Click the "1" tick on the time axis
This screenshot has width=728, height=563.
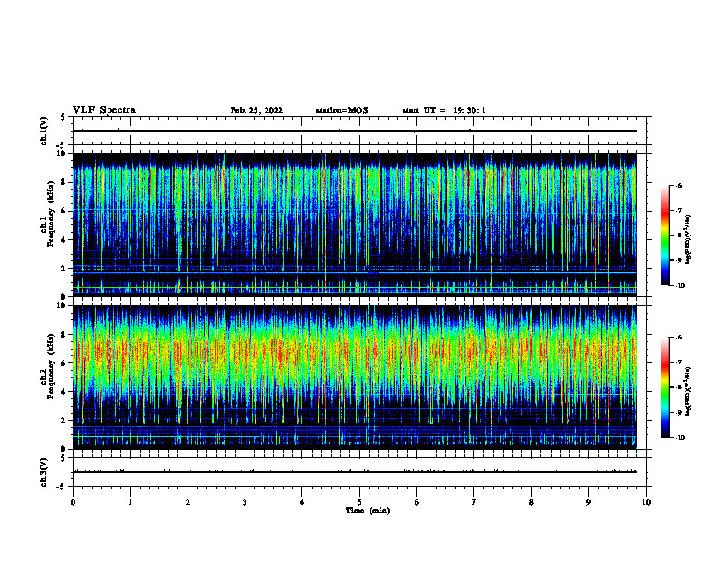click(x=130, y=502)
